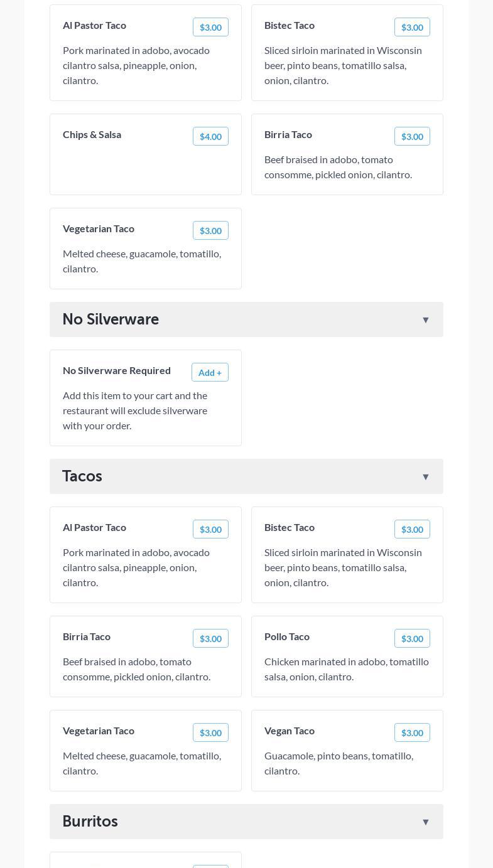Click price on Birria Taco beside Chips & Salsa
This screenshot has width=493, height=868.
[412, 136]
